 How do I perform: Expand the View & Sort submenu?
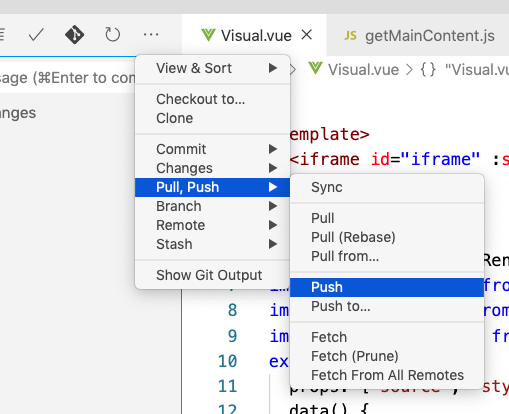[x=213, y=68]
